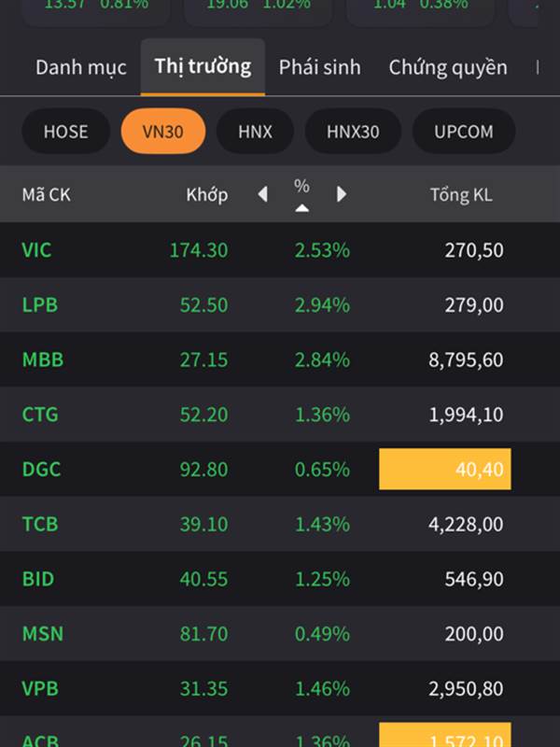Open the Danh mục tab
560x747 pixels.
[81, 67]
